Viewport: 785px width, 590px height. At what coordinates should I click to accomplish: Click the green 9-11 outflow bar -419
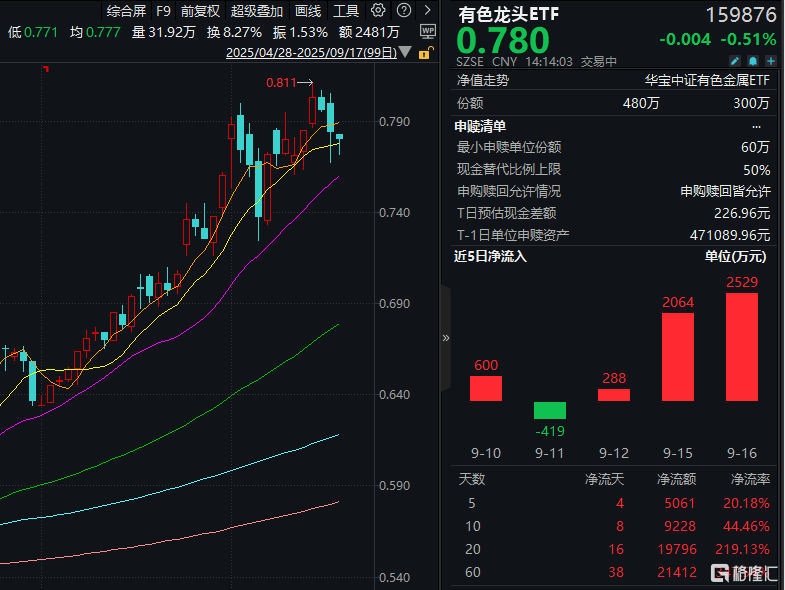550,410
